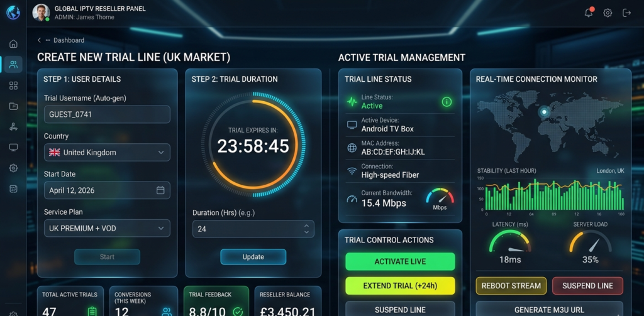Open the header settings gear

tap(608, 13)
